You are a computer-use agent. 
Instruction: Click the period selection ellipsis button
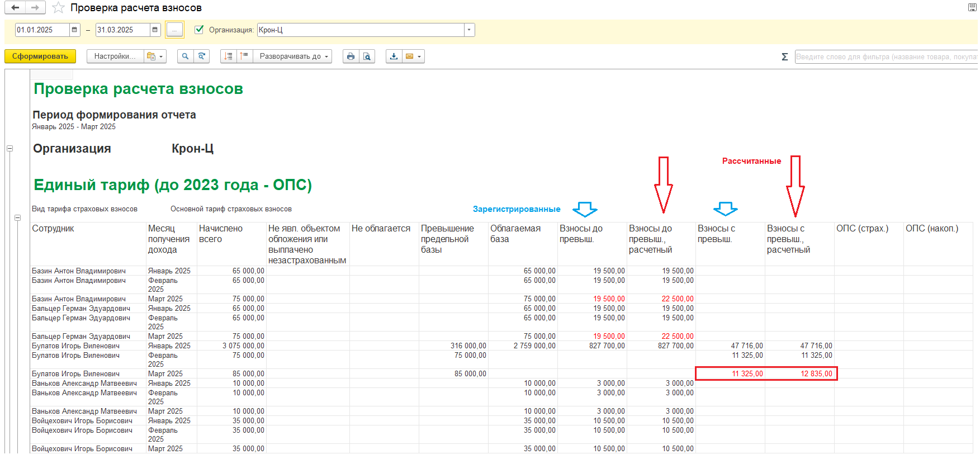pos(174,30)
